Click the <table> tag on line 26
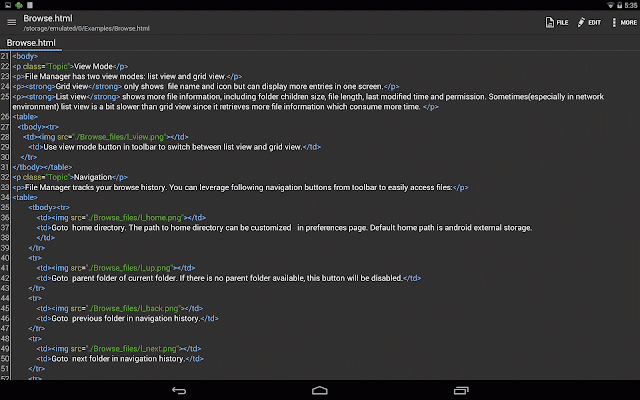 (25, 117)
